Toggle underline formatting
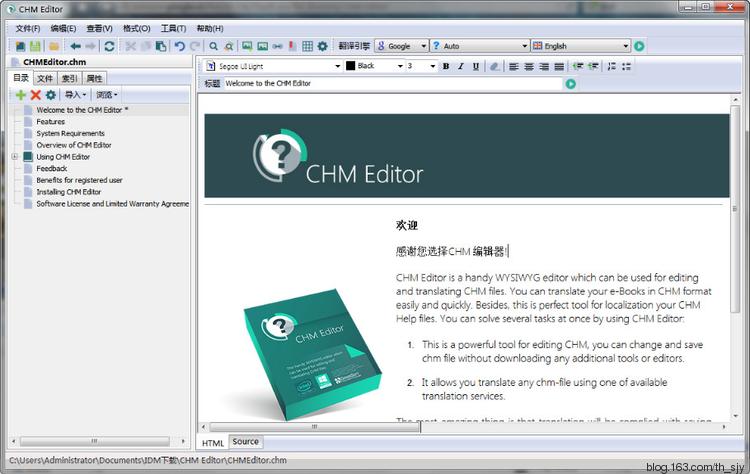 tap(475, 66)
